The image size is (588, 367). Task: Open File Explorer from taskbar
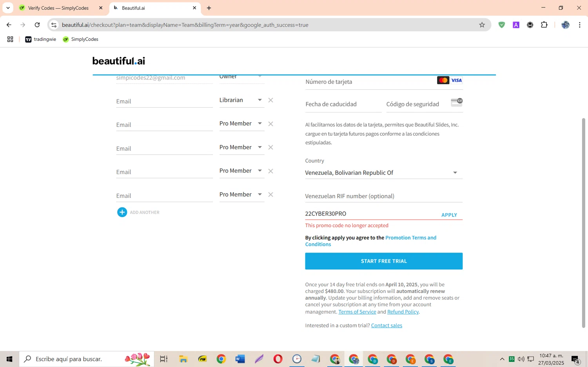[x=183, y=359]
